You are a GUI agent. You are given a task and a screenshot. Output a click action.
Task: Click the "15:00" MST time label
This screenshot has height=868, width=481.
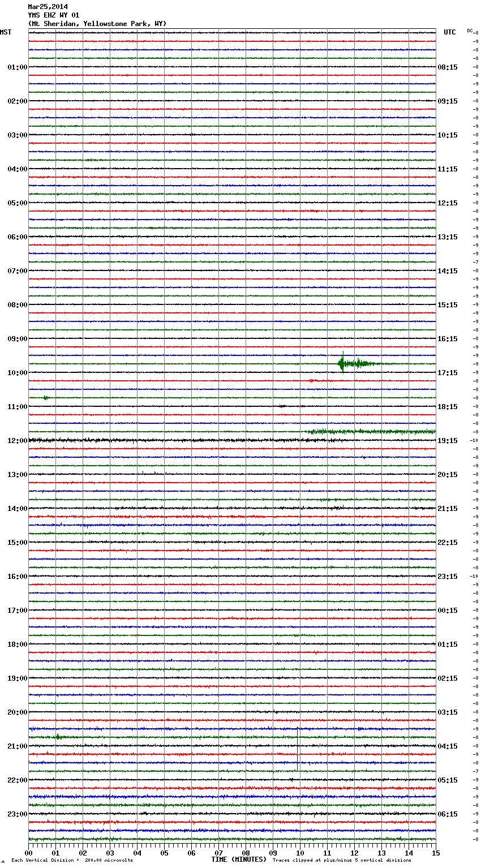click(x=18, y=543)
